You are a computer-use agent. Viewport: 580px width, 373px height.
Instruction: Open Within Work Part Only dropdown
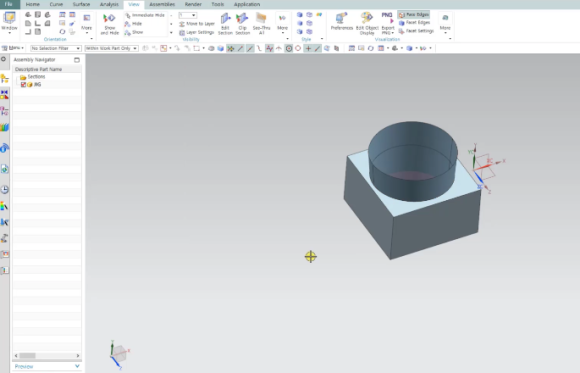111,48
